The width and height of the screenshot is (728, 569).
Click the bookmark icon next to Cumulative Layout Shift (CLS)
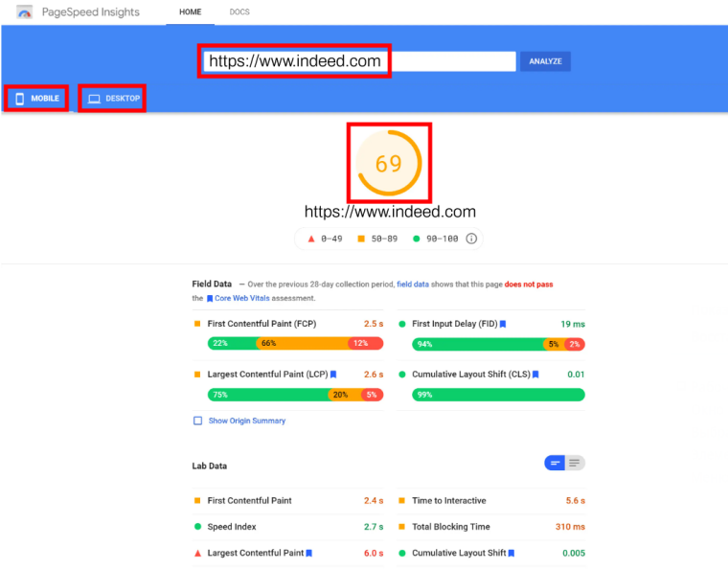(535, 375)
